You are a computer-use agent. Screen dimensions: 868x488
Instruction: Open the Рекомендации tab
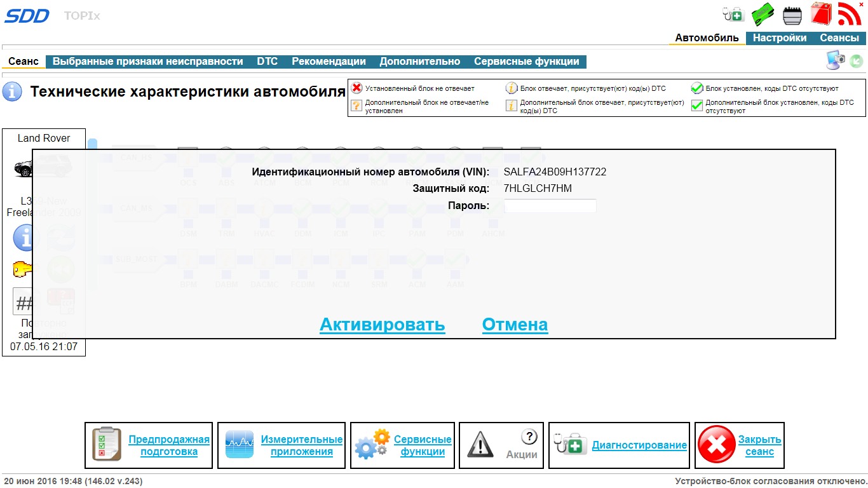[x=329, y=62]
